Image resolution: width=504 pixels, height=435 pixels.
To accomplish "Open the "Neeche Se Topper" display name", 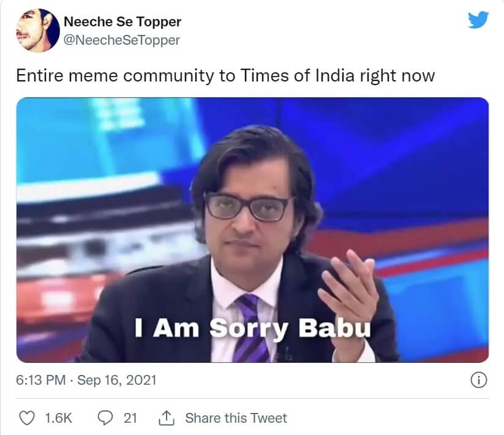I will (122, 22).
